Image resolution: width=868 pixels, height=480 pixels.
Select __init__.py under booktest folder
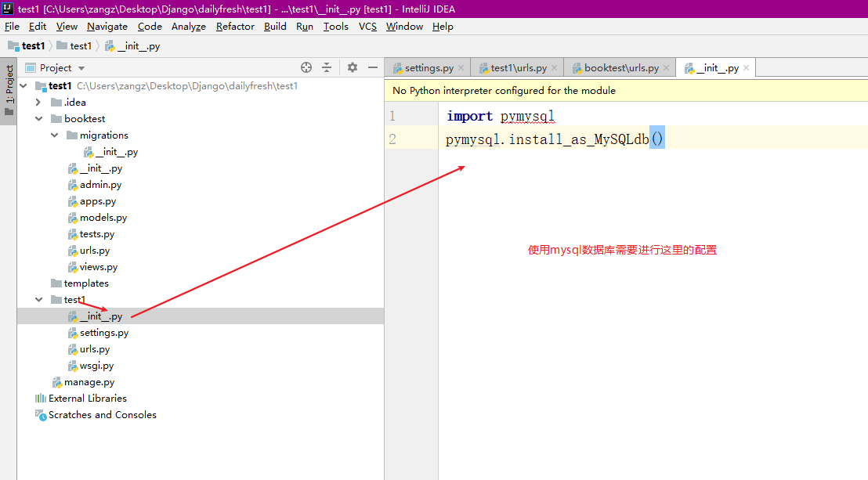click(x=96, y=168)
